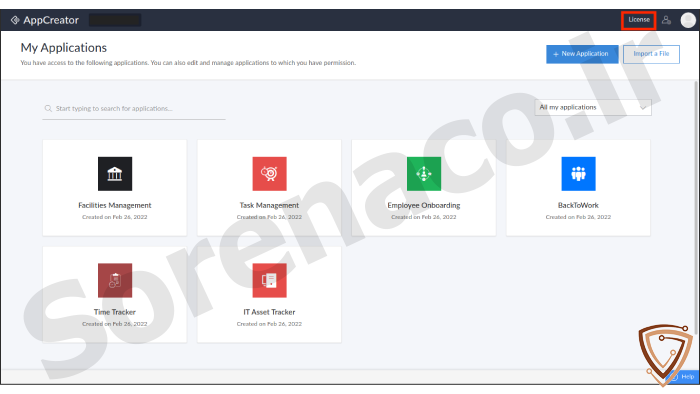
Task: Click creation date under IT Asset Tracker
Action: [x=269, y=324]
